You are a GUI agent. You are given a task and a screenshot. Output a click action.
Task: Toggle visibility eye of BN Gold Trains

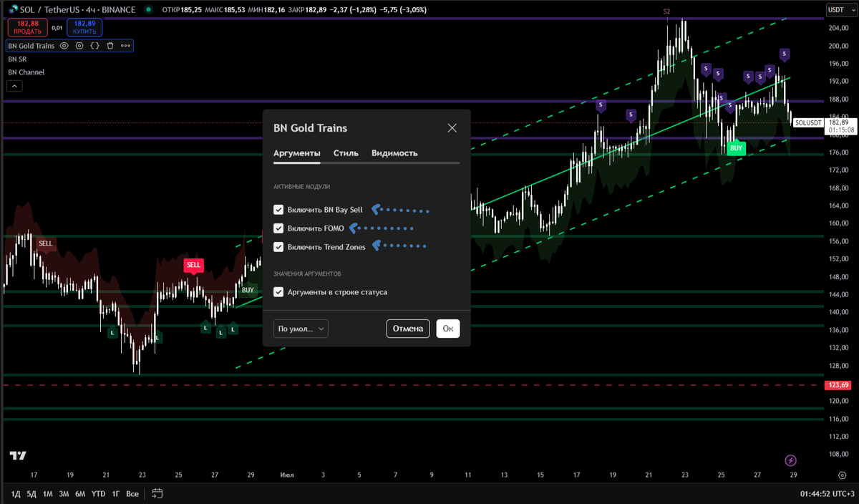[x=64, y=46]
